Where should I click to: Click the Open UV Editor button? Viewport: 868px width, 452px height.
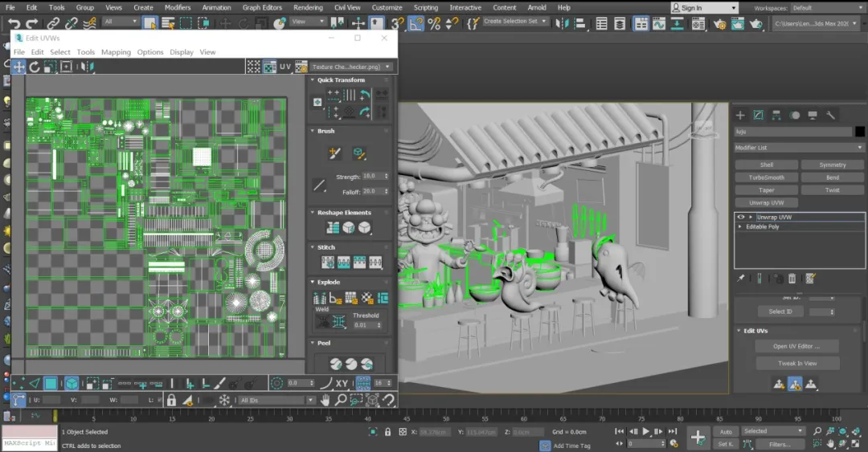tap(796, 346)
